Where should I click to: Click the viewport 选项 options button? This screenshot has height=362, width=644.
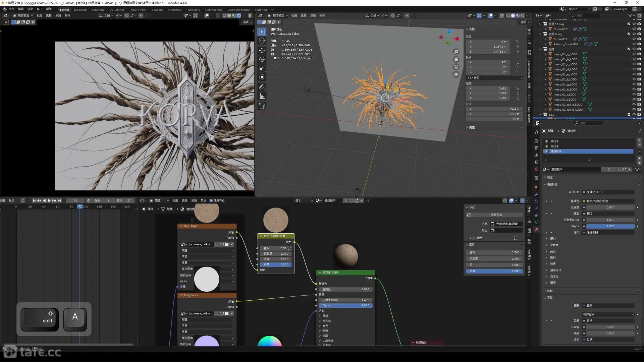[525, 22]
